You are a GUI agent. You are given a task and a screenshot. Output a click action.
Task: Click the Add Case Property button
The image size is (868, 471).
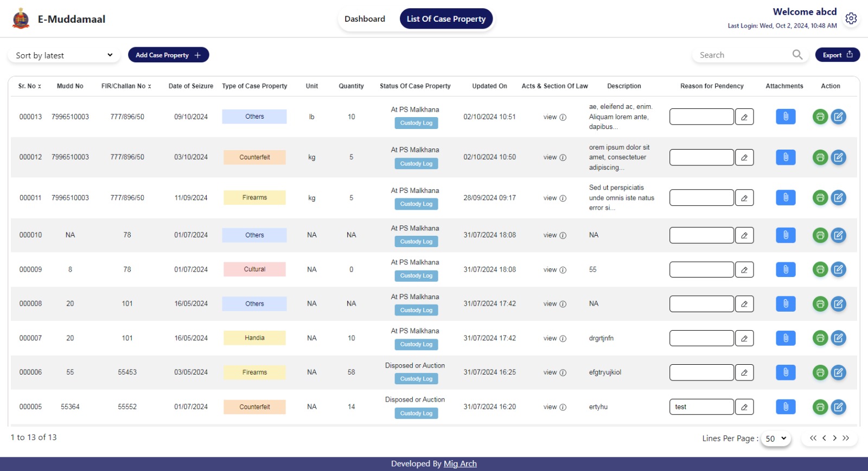pos(168,55)
